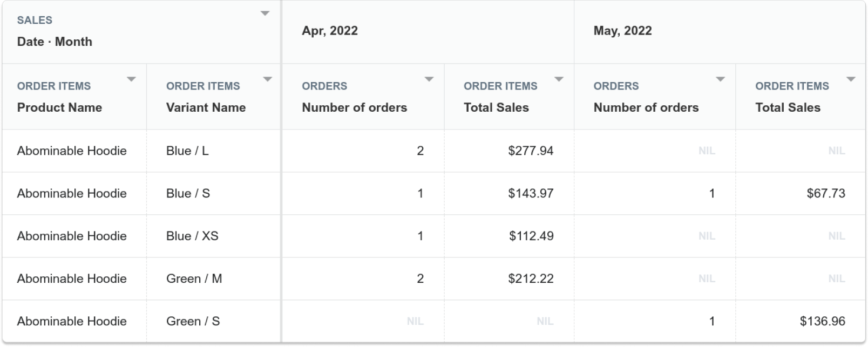868x347 pixels.
Task: Expand the April Total Sales dropdown arrow
Action: [x=559, y=79]
